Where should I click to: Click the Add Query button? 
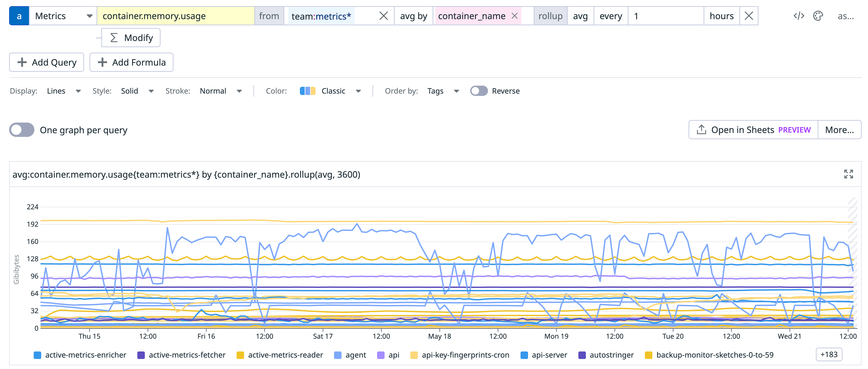46,62
